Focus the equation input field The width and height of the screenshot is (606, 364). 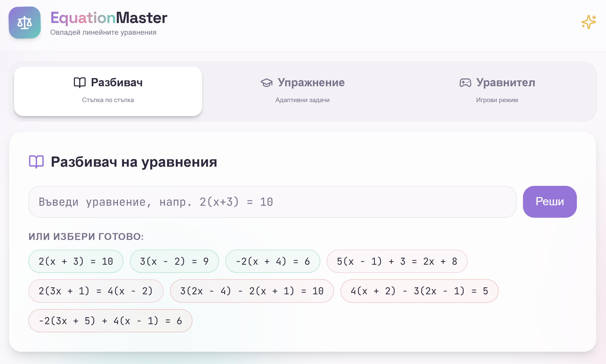(x=272, y=202)
